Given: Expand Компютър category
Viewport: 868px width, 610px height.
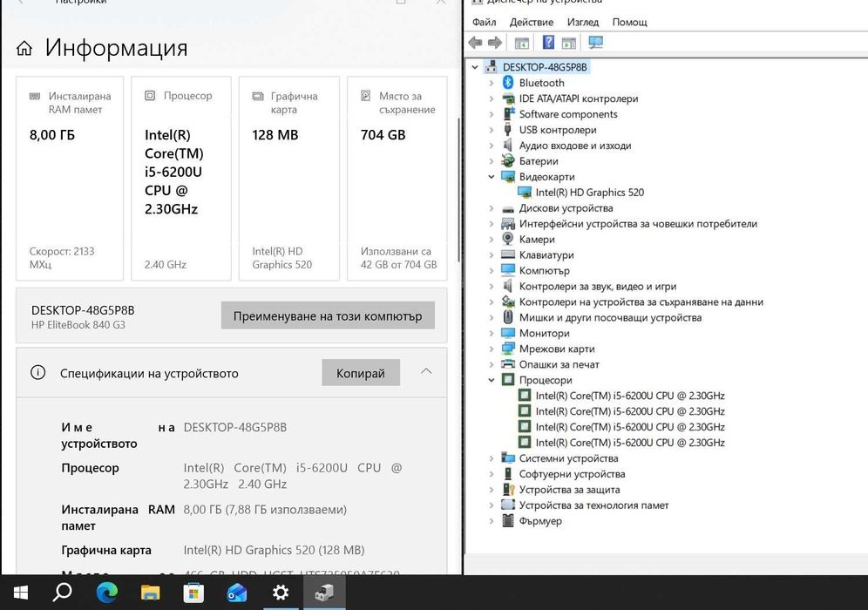Looking at the screenshot, I should pos(491,271).
